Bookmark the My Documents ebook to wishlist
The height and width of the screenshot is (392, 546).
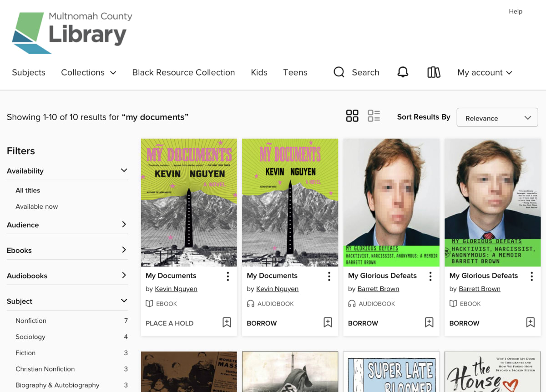tap(227, 322)
